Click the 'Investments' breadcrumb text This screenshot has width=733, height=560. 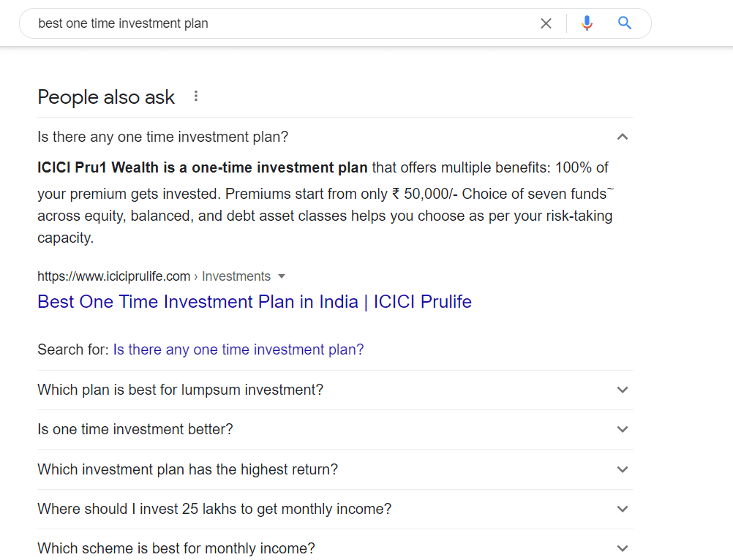pyautogui.click(x=236, y=276)
